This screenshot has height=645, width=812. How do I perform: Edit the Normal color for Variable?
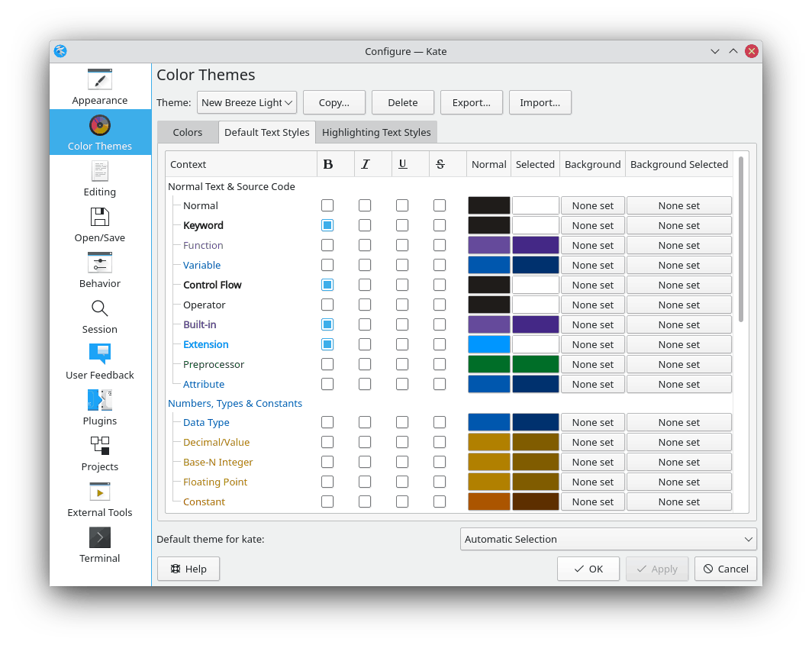point(488,264)
